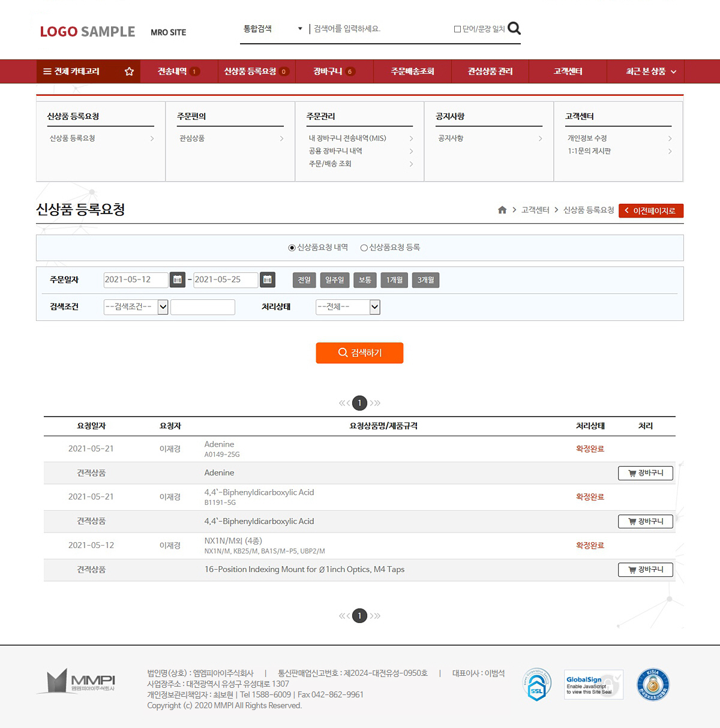Click the home icon in breadcrumb
Image resolution: width=720 pixels, height=728 pixels.
tap(502, 210)
